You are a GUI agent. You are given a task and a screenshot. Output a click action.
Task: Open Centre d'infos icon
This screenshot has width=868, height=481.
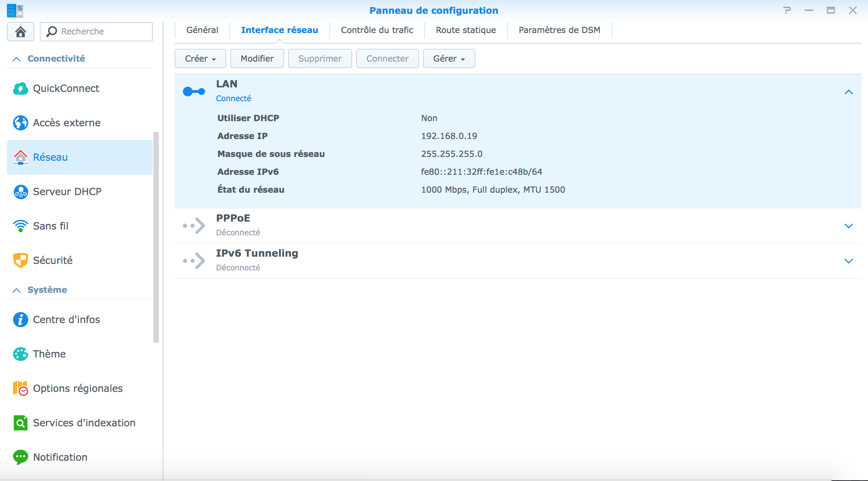pos(20,320)
